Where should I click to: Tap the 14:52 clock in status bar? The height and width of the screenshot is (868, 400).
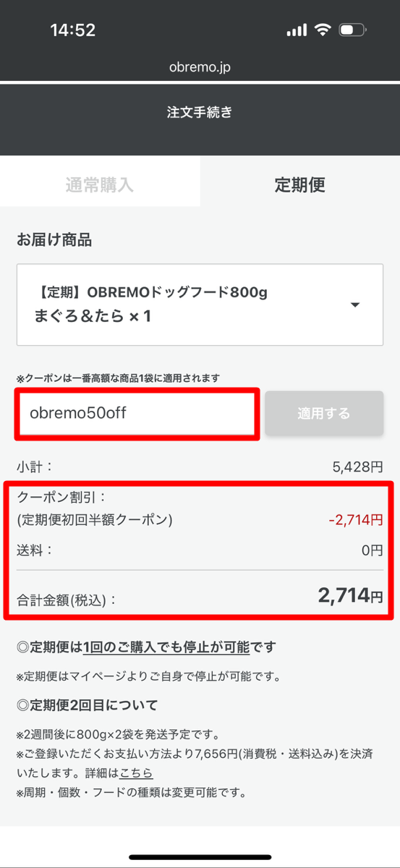[72, 30]
